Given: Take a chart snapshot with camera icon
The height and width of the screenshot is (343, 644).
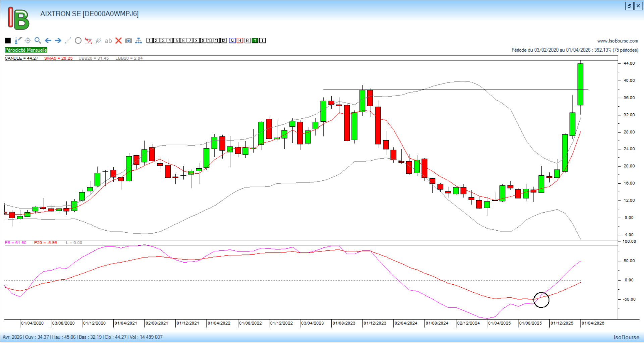Looking at the screenshot, I should 128,41.
